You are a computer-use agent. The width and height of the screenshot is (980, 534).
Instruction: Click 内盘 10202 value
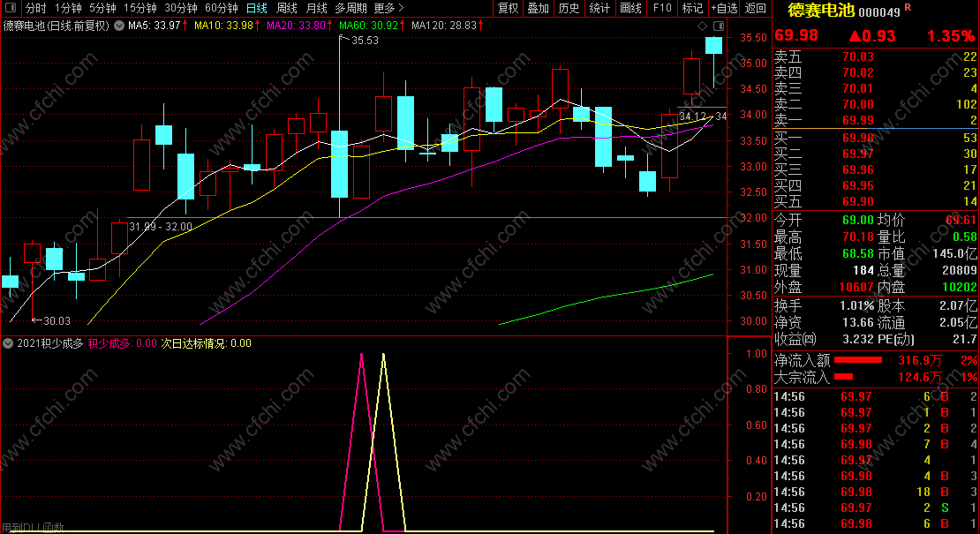pos(959,287)
